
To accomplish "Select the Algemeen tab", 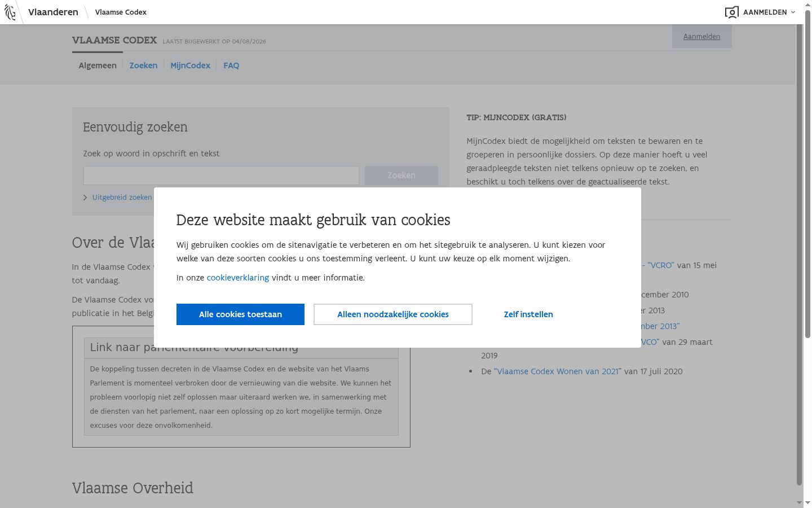I will (x=98, y=65).
